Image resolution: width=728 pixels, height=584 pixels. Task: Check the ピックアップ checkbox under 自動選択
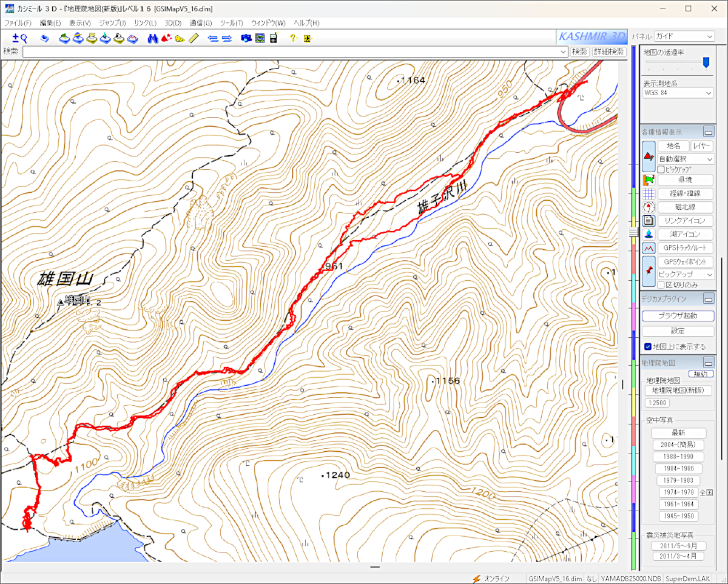[661, 169]
